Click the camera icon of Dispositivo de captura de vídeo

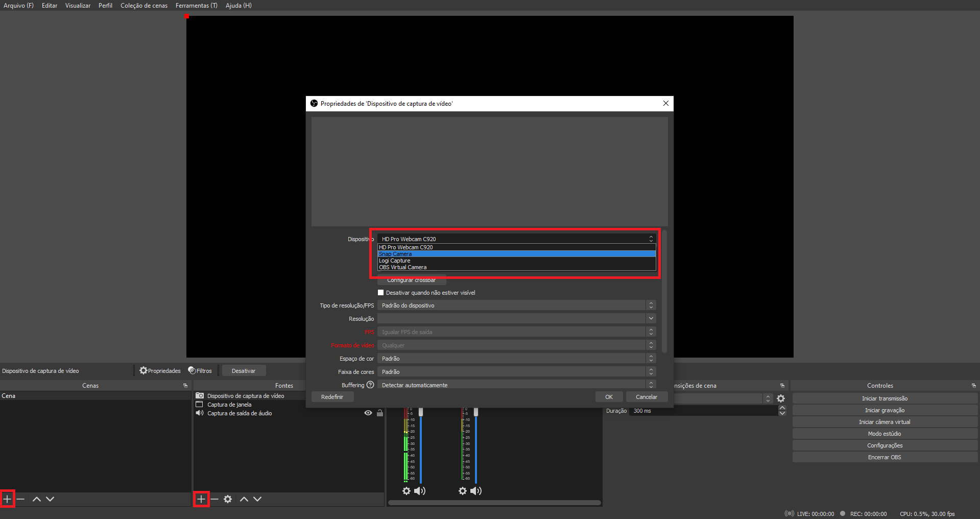click(200, 396)
